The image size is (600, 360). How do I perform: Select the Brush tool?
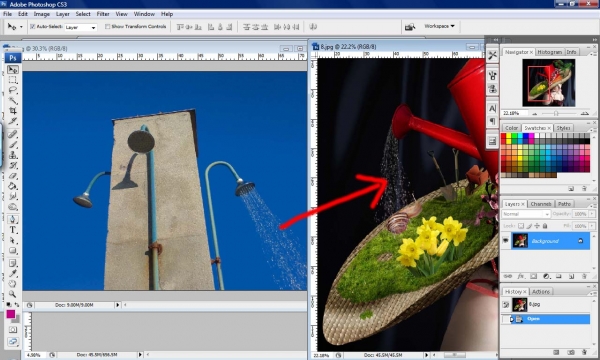[13, 145]
